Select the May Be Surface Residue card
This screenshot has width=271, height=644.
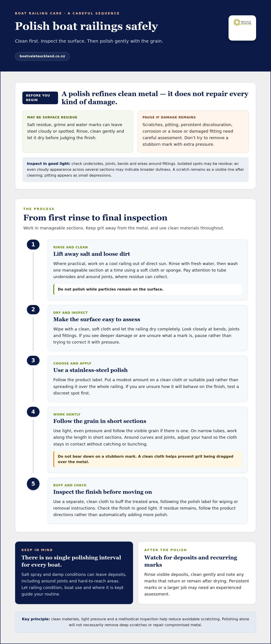77,132
